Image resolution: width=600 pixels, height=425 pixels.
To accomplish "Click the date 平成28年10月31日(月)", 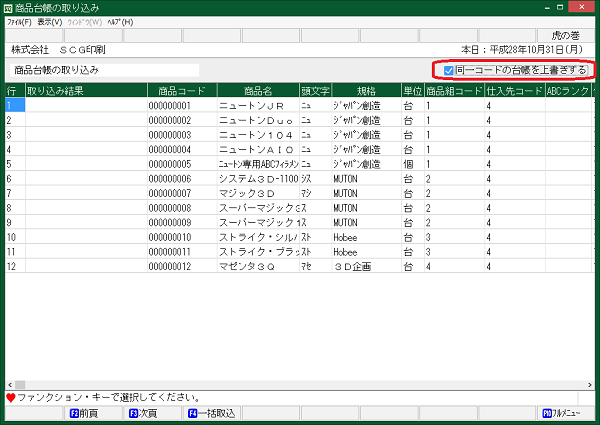I will pyautogui.click(x=536, y=49).
